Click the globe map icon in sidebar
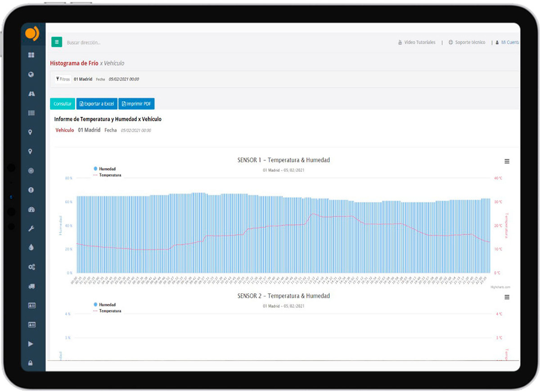Image resolution: width=540 pixels, height=392 pixels. (31, 75)
